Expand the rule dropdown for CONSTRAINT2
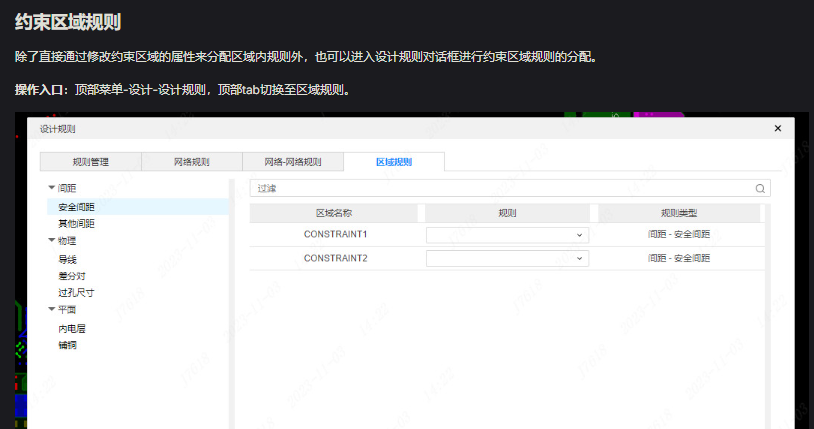 coord(507,258)
